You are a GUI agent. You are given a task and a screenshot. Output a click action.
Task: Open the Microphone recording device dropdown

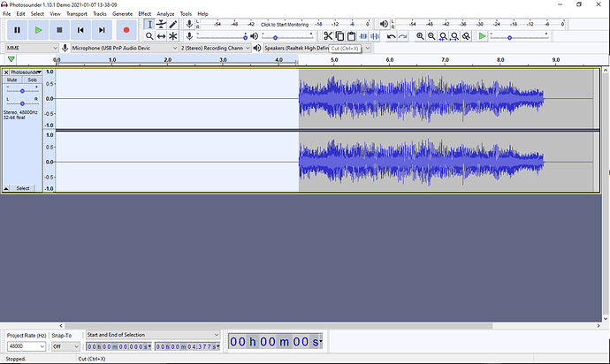click(125, 48)
